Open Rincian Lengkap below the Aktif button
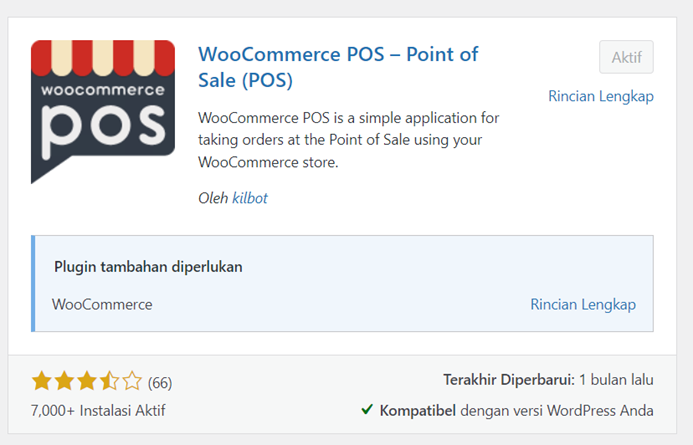 pos(600,96)
